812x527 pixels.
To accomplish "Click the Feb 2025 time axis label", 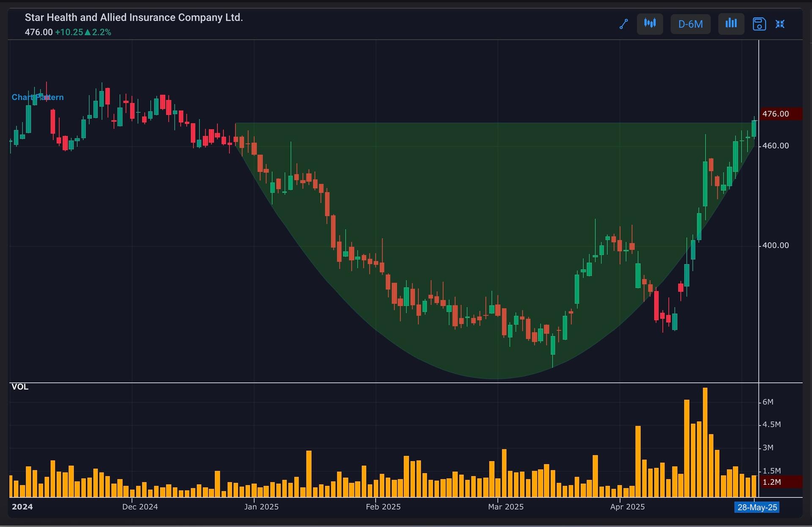I will click(383, 507).
